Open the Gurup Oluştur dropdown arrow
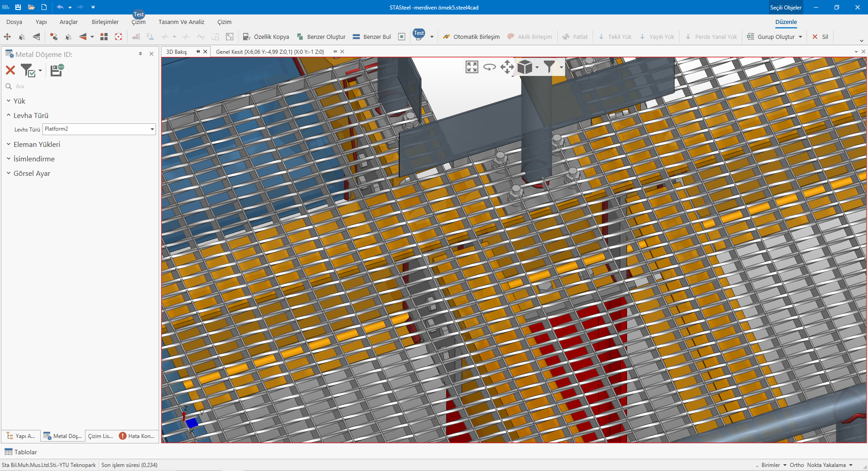868x471 pixels. coord(800,37)
